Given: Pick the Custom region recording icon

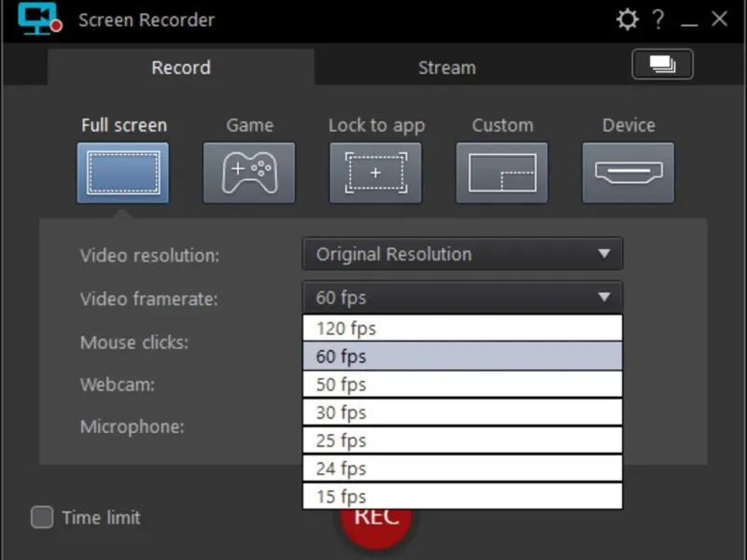Looking at the screenshot, I should click(x=501, y=173).
